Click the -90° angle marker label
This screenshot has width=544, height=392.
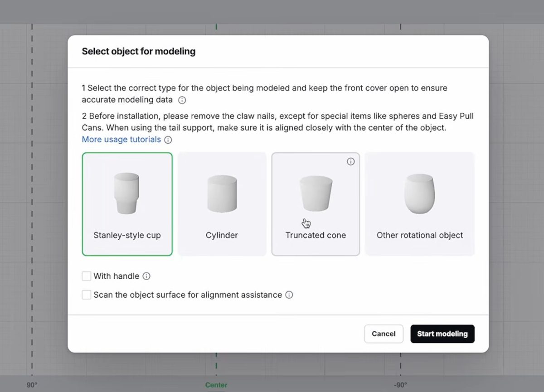tap(400, 385)
